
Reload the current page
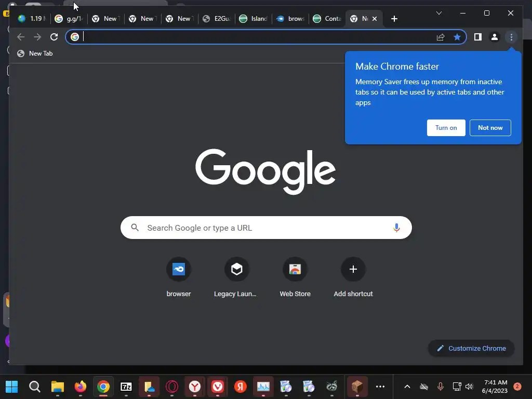(x=54, y=37)
